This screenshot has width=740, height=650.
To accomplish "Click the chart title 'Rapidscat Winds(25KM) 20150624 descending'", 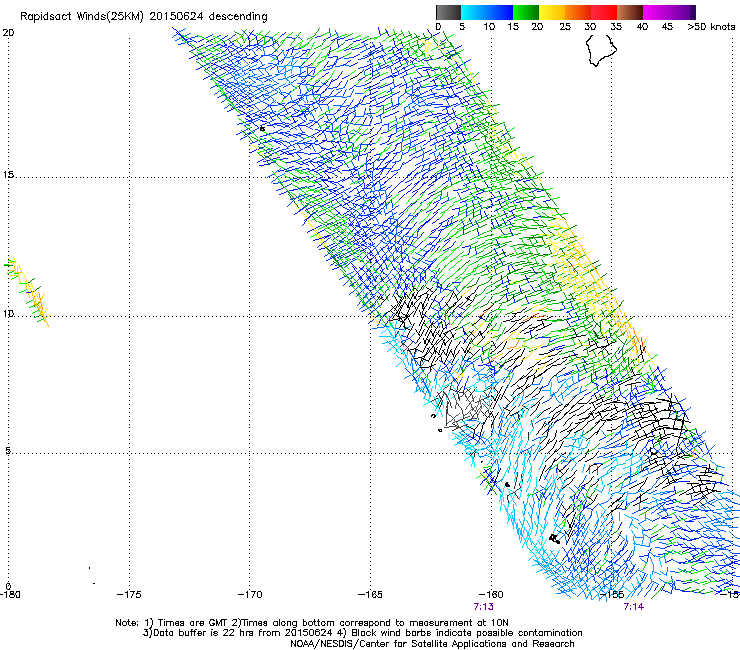I will point(143,17).
